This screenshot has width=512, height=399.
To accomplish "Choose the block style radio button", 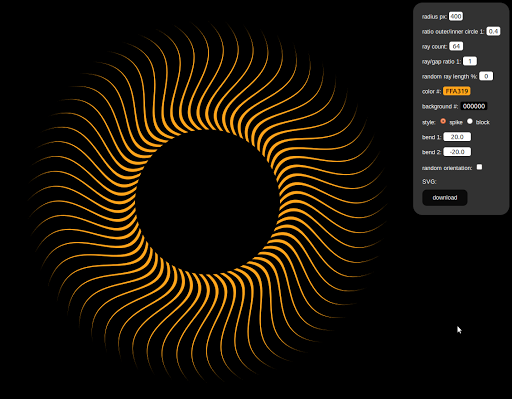I will pyautogui.click(x=470, y=121).
